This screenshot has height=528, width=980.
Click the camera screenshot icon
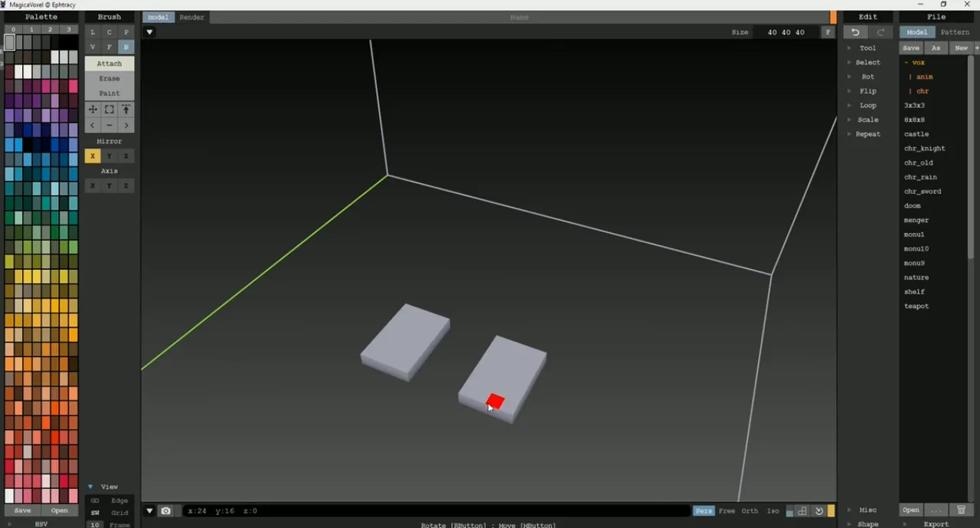click(165, 511)
